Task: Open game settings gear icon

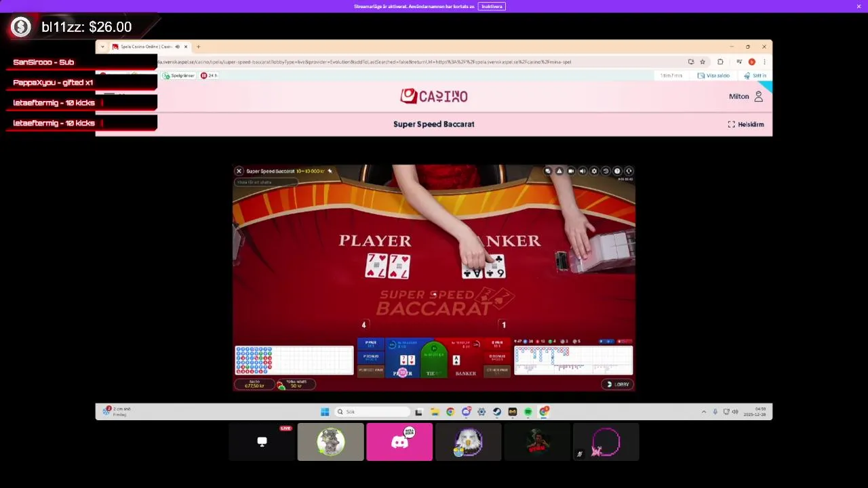Action: 594,171
